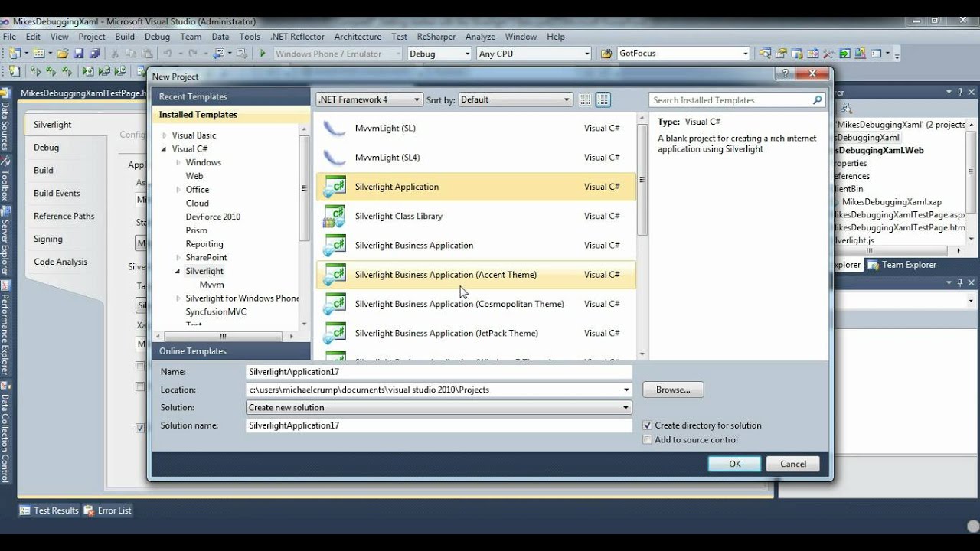Click the Cut scissors icon
The height and width of the screenshot is (551, 980).
tap(115, 54)
